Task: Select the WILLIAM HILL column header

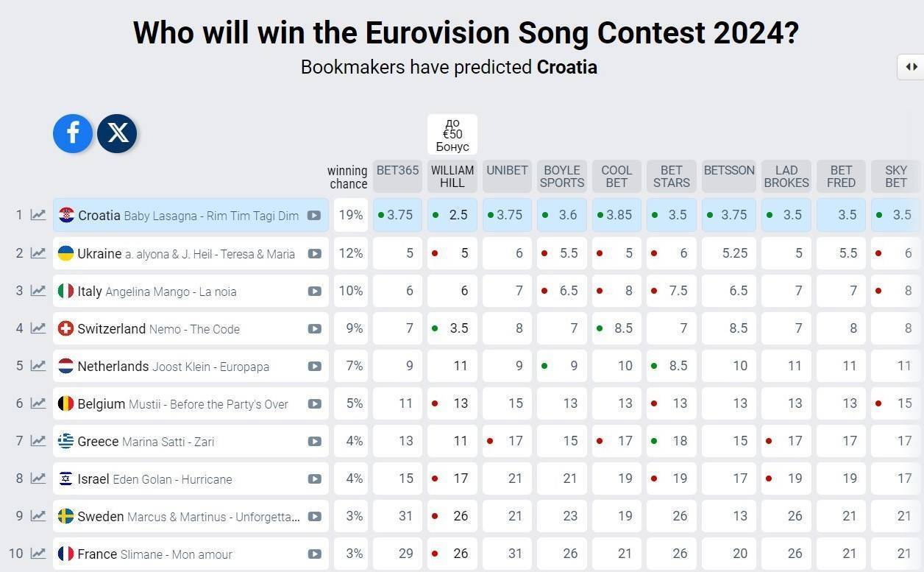Action: [452, 177]
